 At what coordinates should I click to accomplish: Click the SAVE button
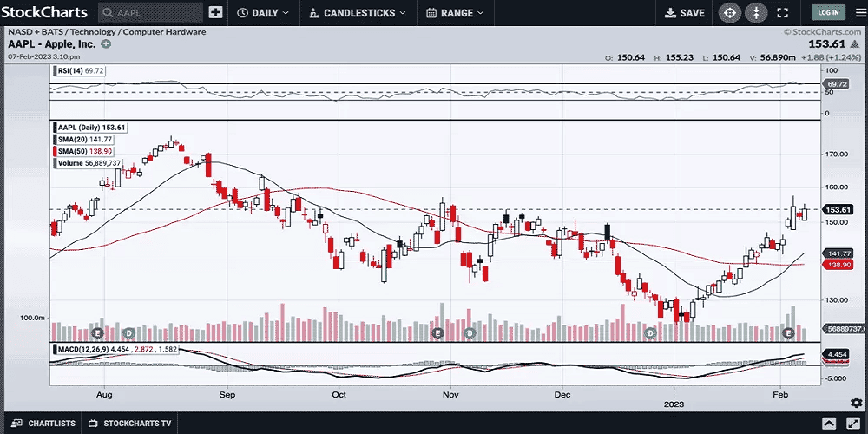click(685, 13)
